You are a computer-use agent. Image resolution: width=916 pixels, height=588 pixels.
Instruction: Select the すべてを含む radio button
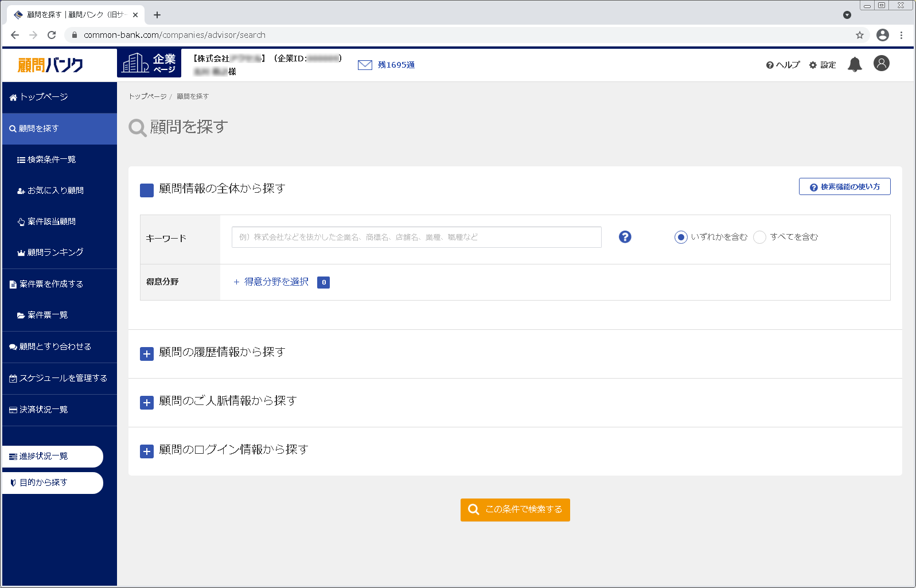point(759,237)
